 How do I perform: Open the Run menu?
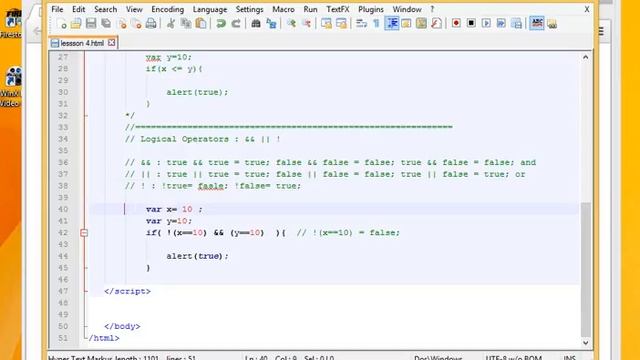click(x=310, y=9)
